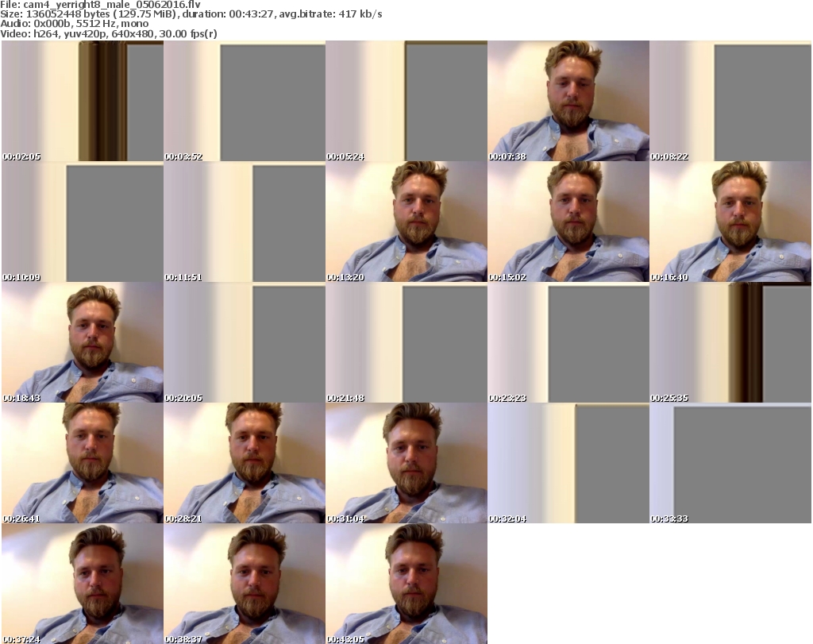
Task: Open the frame at timestamp 00:15:02
Action: point(568,222)
